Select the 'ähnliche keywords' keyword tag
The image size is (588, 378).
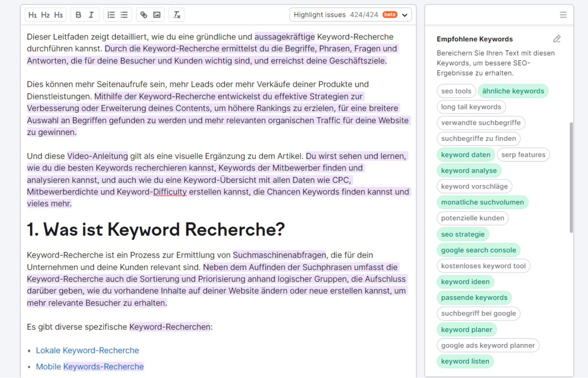click(x=513, y=91)
